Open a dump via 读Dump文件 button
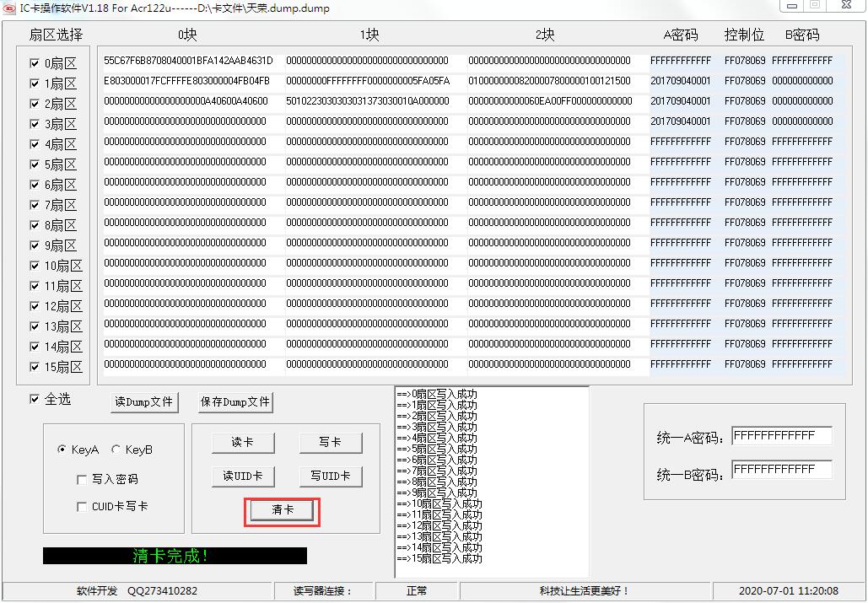The height and width of the screenshot is (603, 868). point(143,402)
